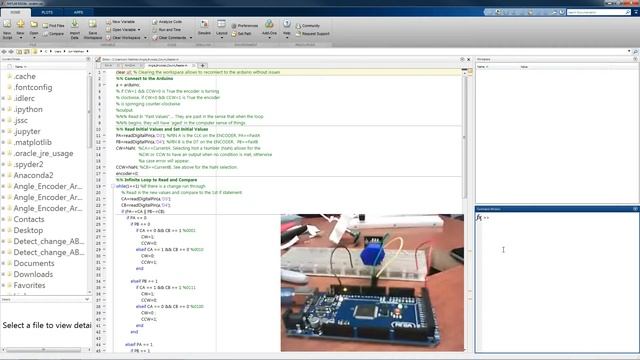The image size is (640, 360).
Task: Click the New file star icon
Action: point(20,24)
